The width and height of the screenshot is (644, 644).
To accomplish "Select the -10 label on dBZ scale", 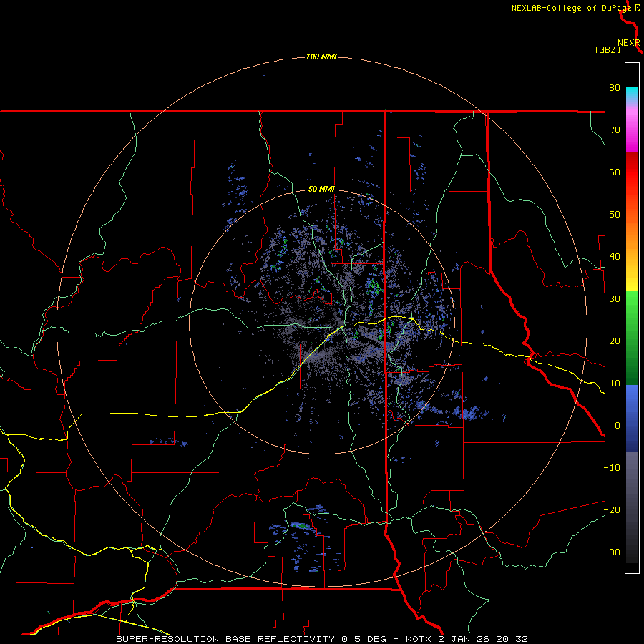I will tap(612, 468).
